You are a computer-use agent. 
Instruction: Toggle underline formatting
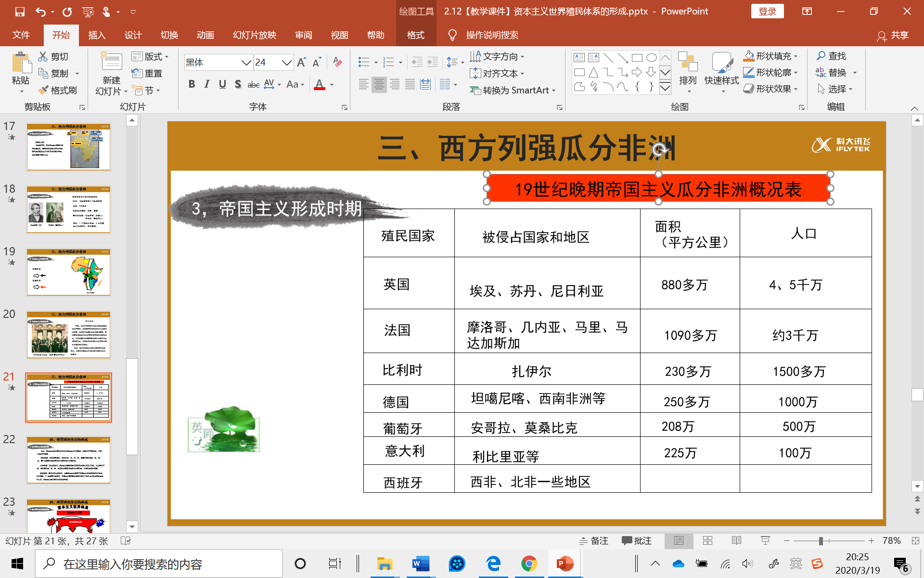[x=222, y=84]
